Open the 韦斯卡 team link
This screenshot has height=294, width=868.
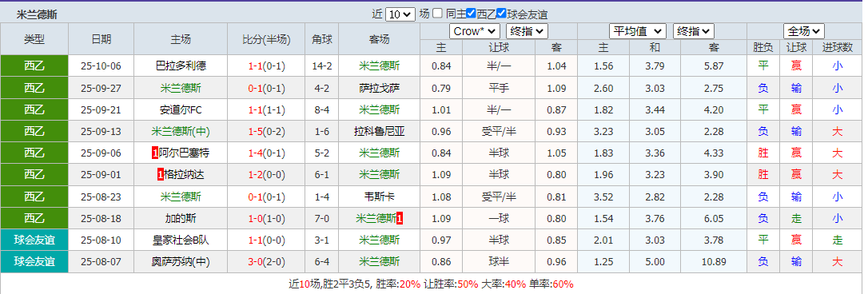(379, 197)
